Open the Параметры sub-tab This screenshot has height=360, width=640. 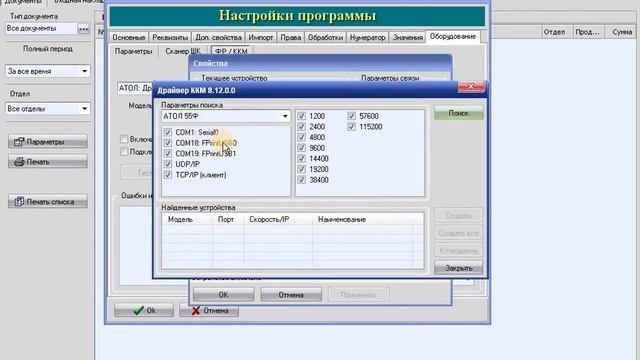point(133,51)
